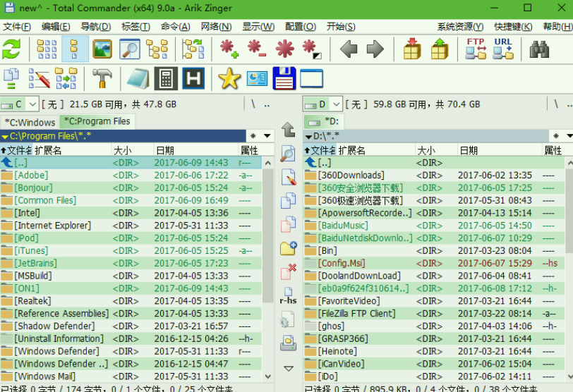573x392 pixels.
Task: Toggle the brief list view icon
Action: pos(47,49)
